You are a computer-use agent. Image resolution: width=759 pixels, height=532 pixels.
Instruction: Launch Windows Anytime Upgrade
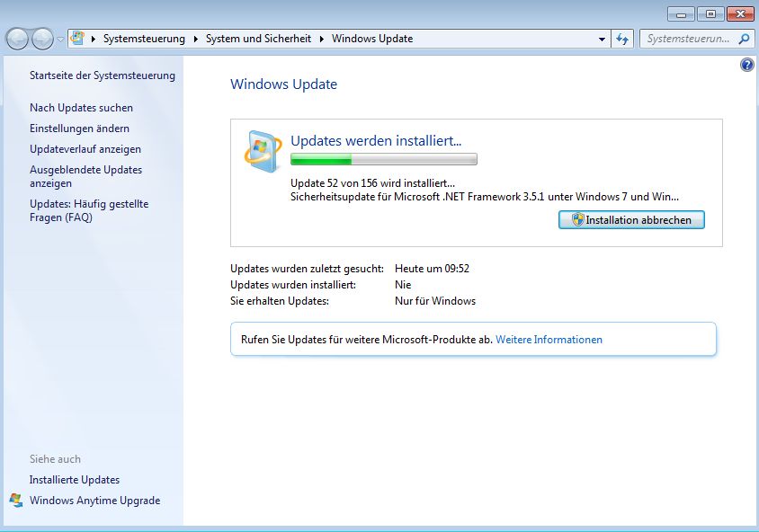pos(95,501)
